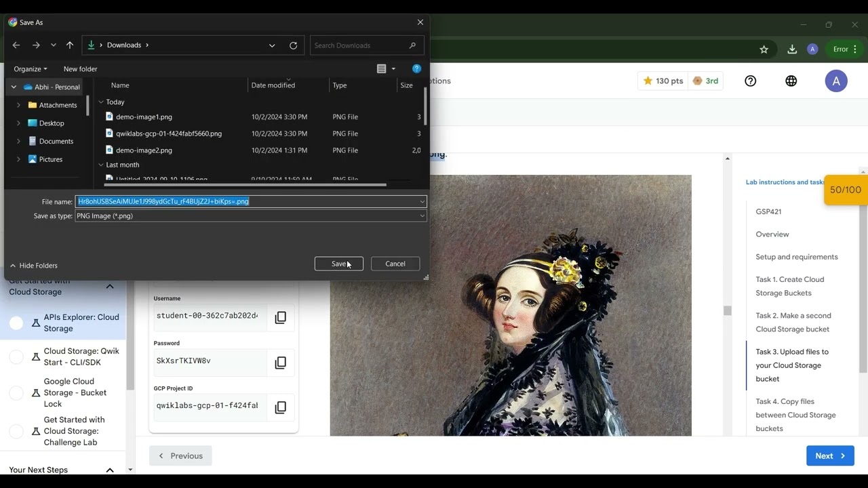Viewport: 868px width, 488px height.
Task: Open view options dropdown arrow
Action: tap(393, 69)
